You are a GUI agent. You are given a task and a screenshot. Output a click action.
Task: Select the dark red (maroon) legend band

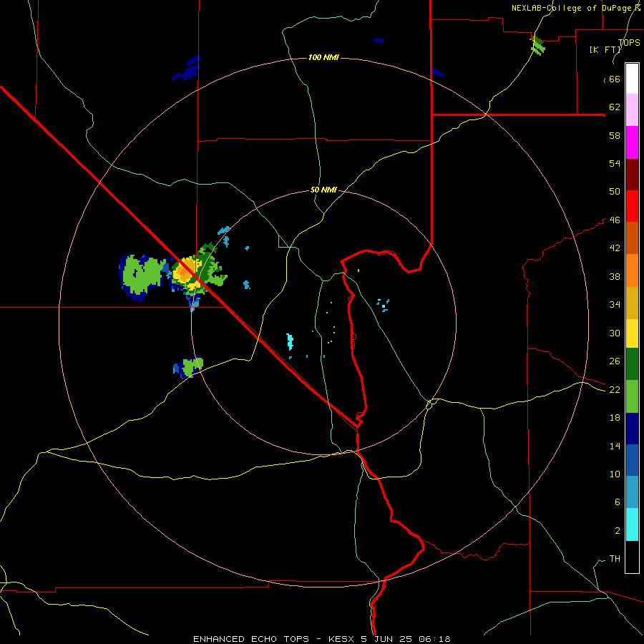(632, 175)
